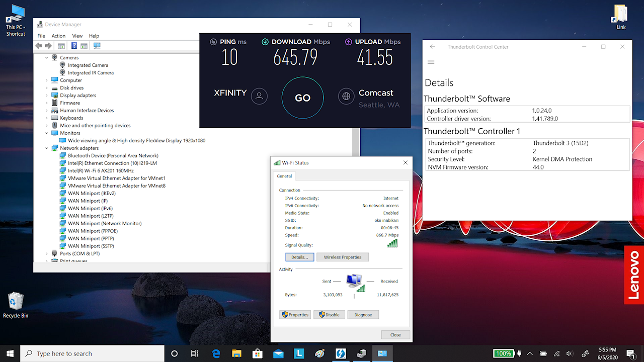Image resolution: width=644 pixels, height=362 pixels.
Task: Expand the Keyboards category
Action: 47,118
